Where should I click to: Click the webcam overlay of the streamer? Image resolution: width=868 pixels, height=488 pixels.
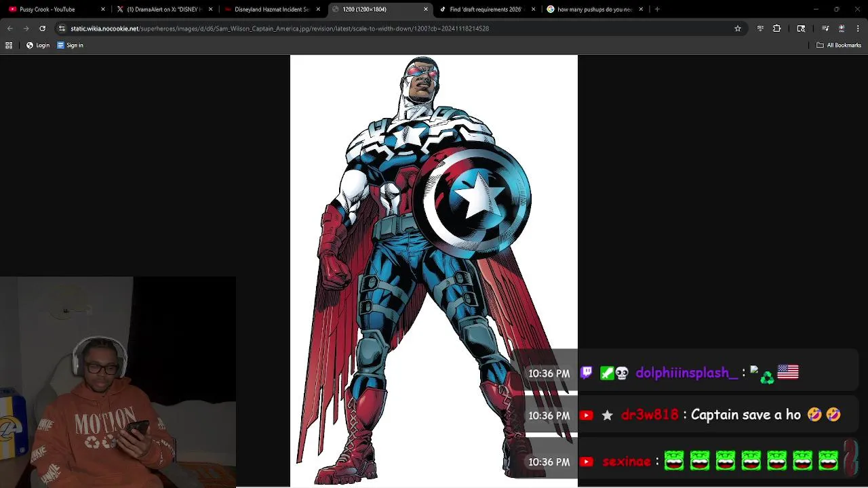118,382
